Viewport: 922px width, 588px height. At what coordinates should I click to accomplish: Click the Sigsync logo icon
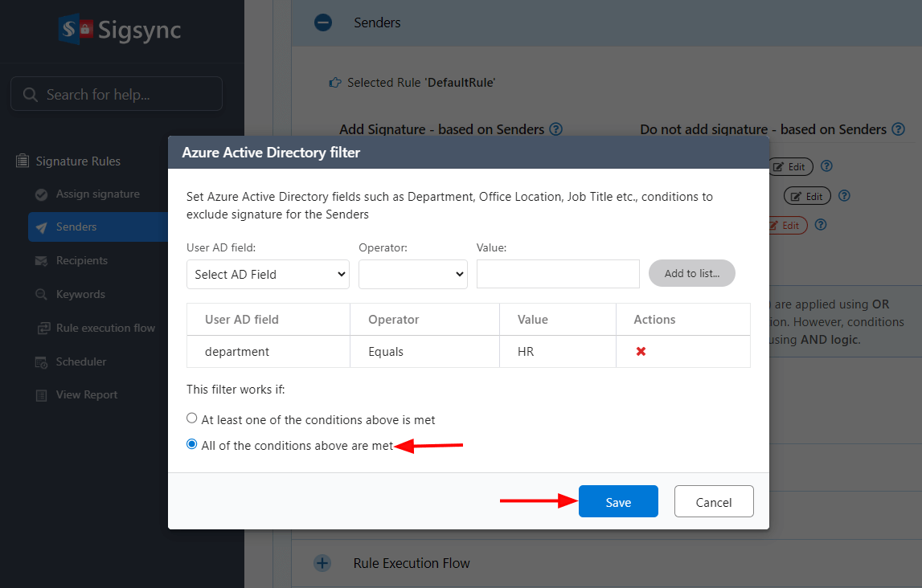pos(76,30)
